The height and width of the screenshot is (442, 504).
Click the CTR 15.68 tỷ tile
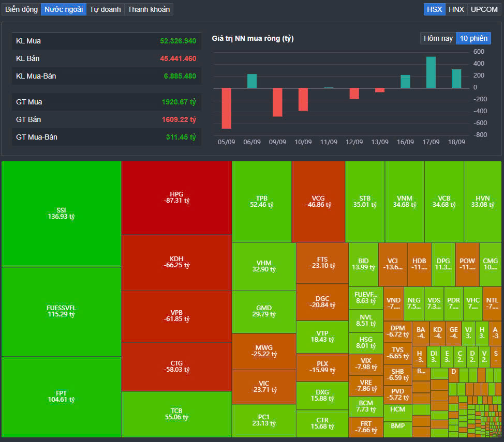322,424
